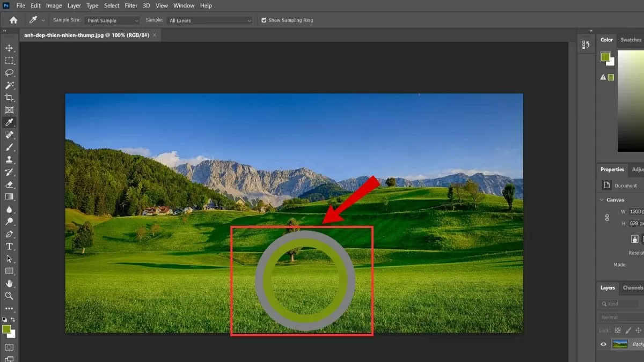The image size is (644, 362).
Task: Select the Zoom tool
Action: coord(9,296)
